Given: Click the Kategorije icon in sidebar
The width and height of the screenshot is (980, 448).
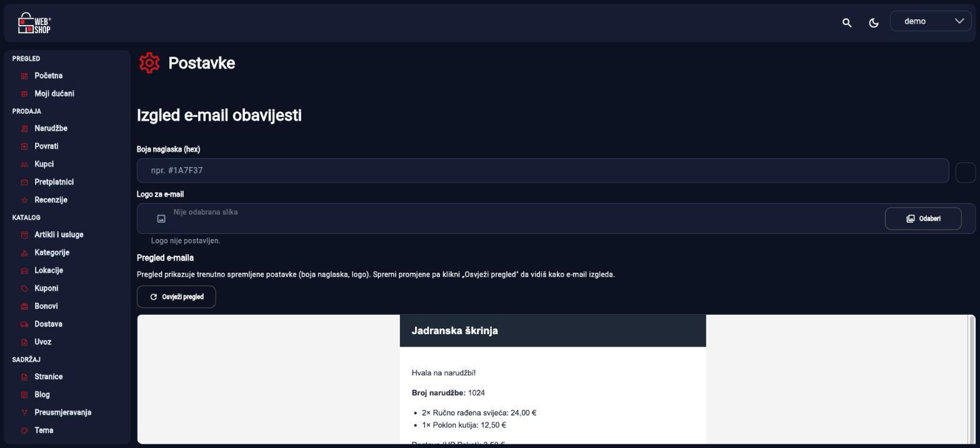Looking at the screenshot, I should click(24, 253).
